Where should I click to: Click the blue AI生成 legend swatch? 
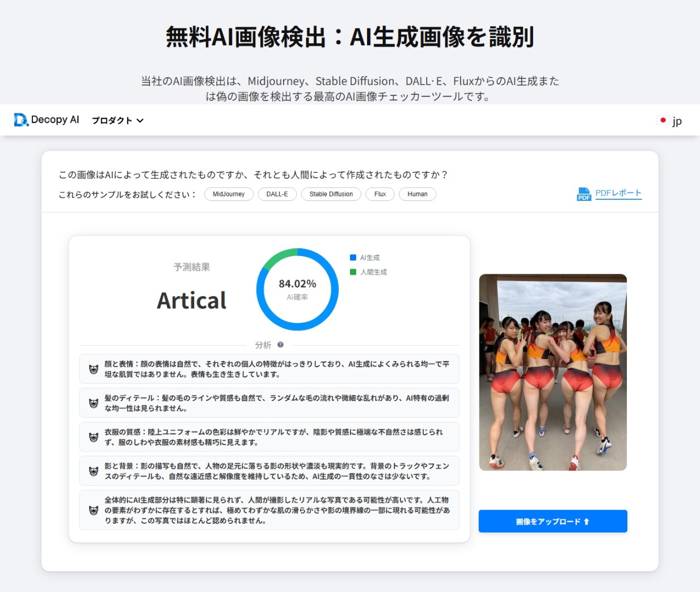click(x=353, y=258)
